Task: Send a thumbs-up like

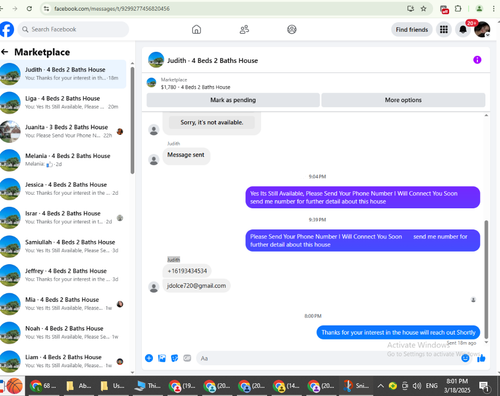Action: [481, 358]
